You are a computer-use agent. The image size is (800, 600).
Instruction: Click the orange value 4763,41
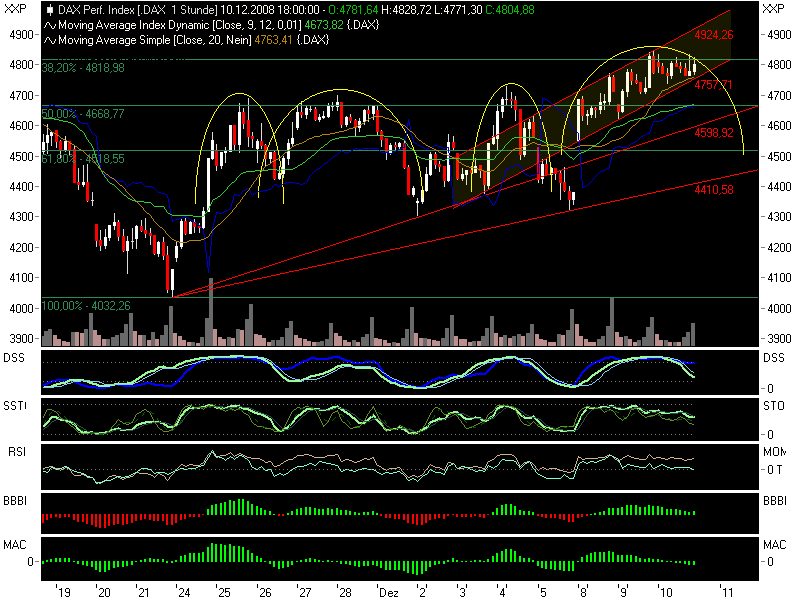click(273, 40)
